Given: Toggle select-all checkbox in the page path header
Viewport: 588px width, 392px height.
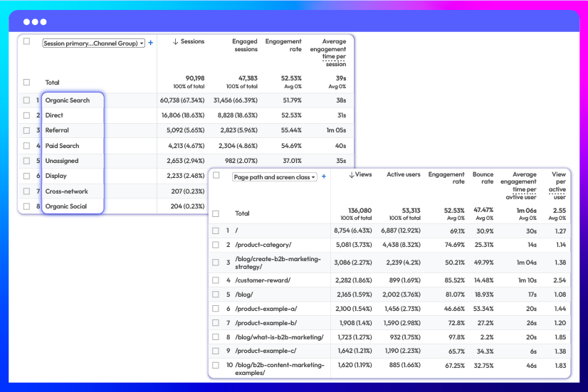Looking at the screenshot, I should [x=216, y=175].
